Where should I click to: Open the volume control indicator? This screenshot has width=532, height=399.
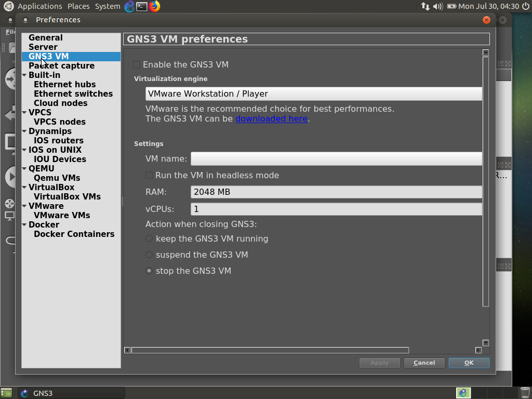point(438,6)
